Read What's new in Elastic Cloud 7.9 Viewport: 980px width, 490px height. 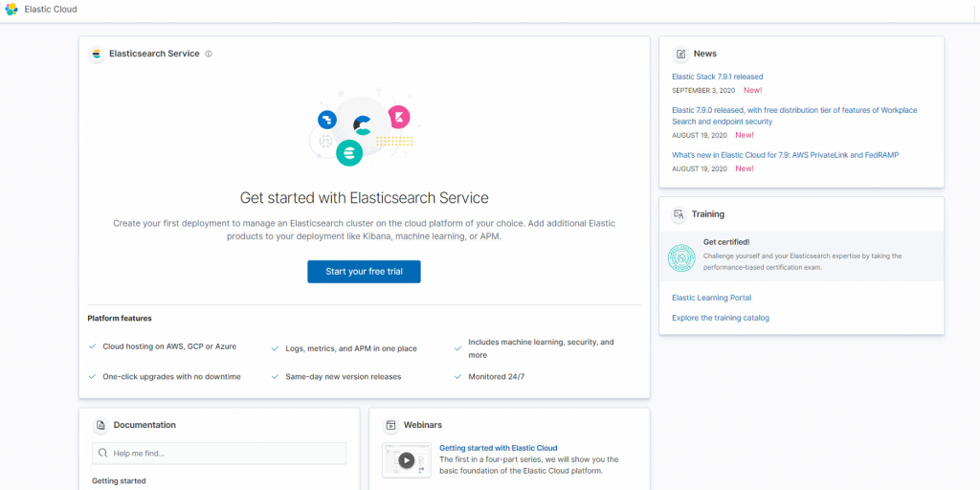coord(785,155)
